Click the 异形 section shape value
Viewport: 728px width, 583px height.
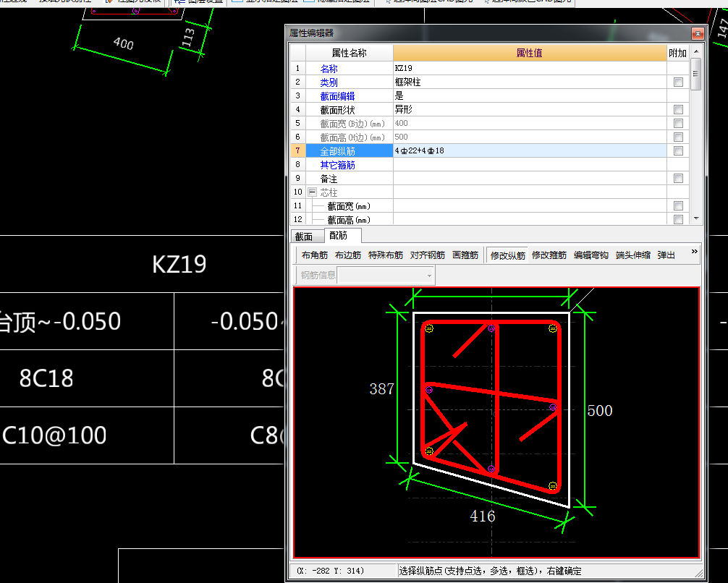[x=530, y=109]
